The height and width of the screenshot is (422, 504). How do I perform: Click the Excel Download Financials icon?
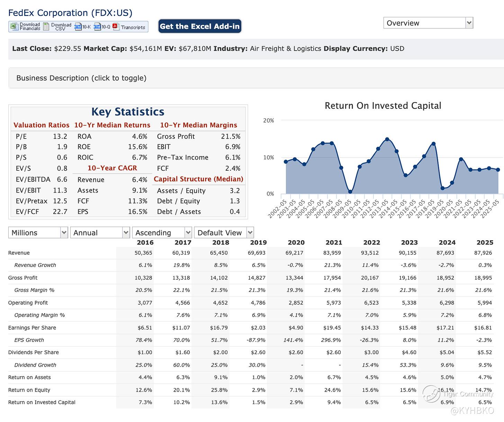coord(14,27)
